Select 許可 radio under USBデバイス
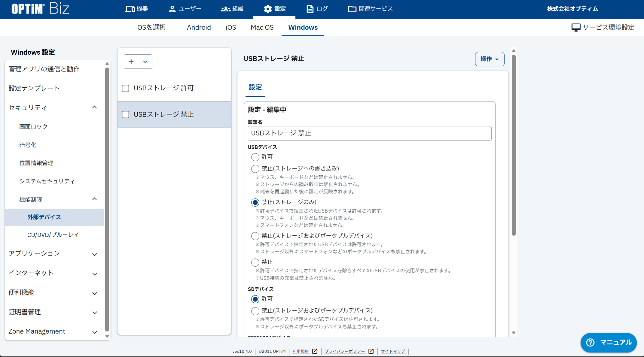 (x=255, y=157)
